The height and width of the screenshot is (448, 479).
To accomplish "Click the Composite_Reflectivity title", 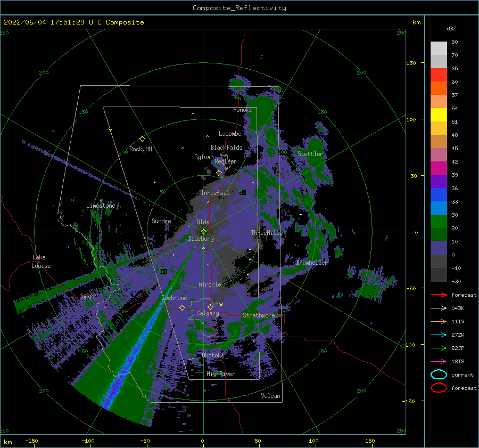I will pos(240,8).
